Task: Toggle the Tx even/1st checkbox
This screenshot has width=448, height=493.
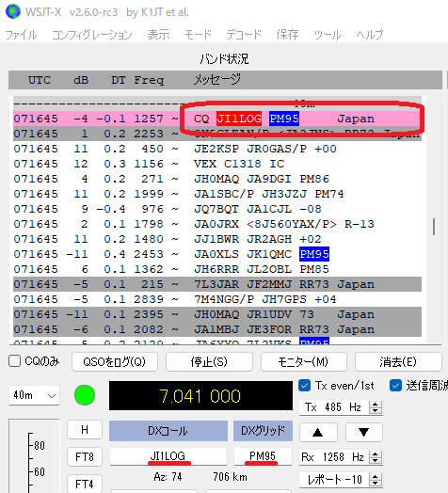Action: tap(305, 386)
